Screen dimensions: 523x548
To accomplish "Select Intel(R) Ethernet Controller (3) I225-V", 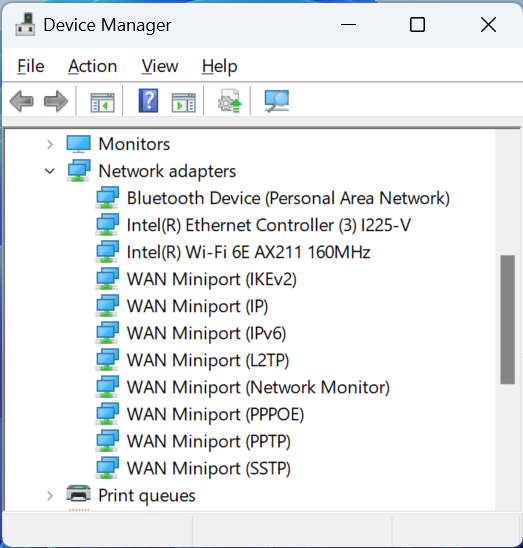I will pos(268,225).
